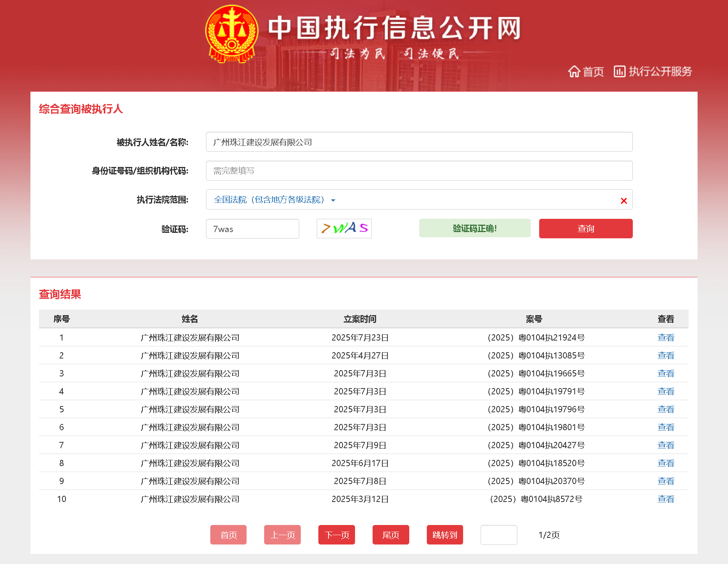View details for case 粤0104执19796号
The width and height of the screenshot is (728, 564).
(x=666, y=409)
